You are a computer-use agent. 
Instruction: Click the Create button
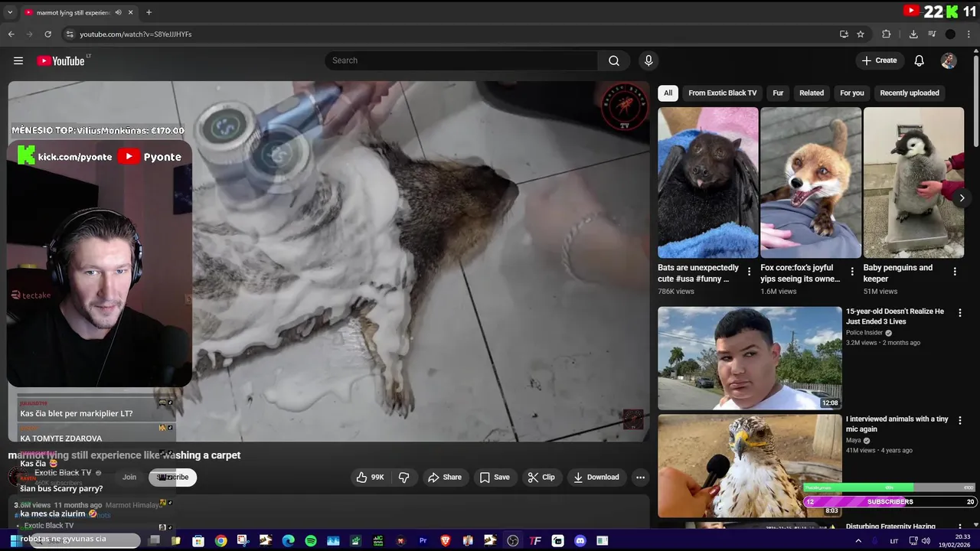[x=879, y=60]
